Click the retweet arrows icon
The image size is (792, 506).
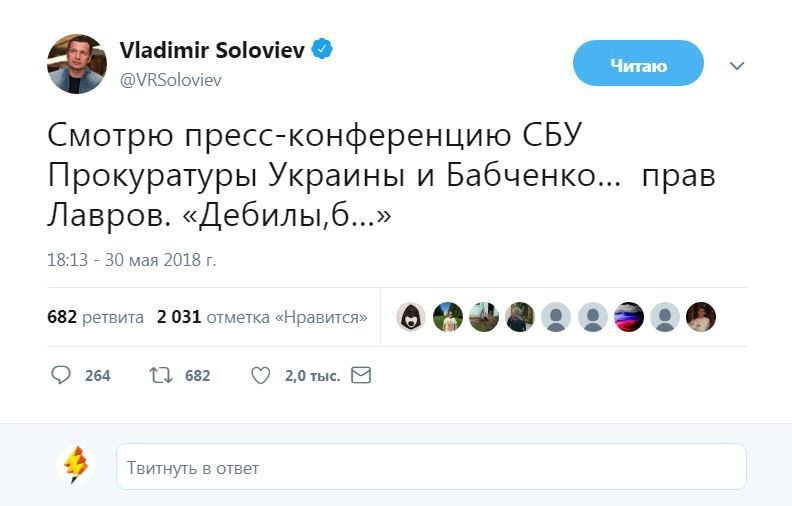pyautogui.click(x=160, y=376)
